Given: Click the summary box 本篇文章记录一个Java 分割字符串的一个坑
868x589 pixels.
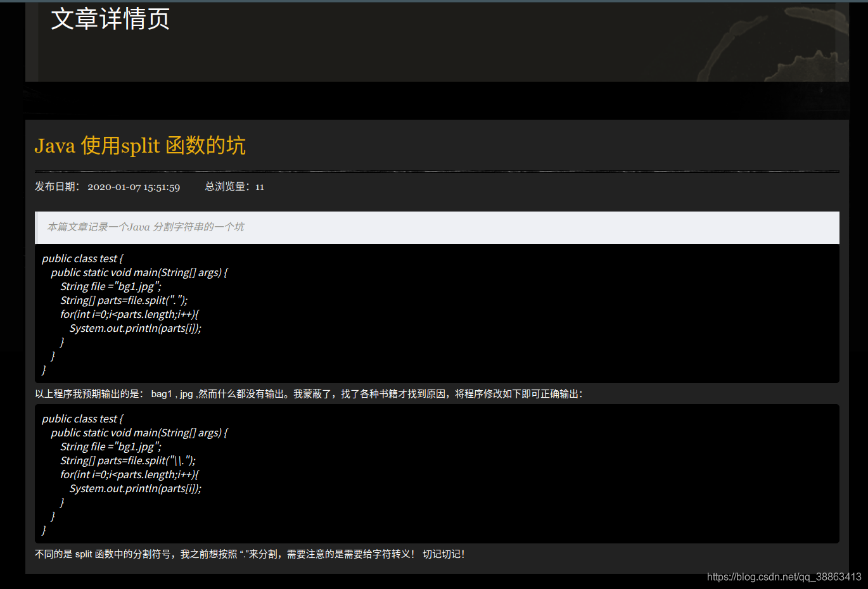Looking at the screenshot, I should [437, 227].
